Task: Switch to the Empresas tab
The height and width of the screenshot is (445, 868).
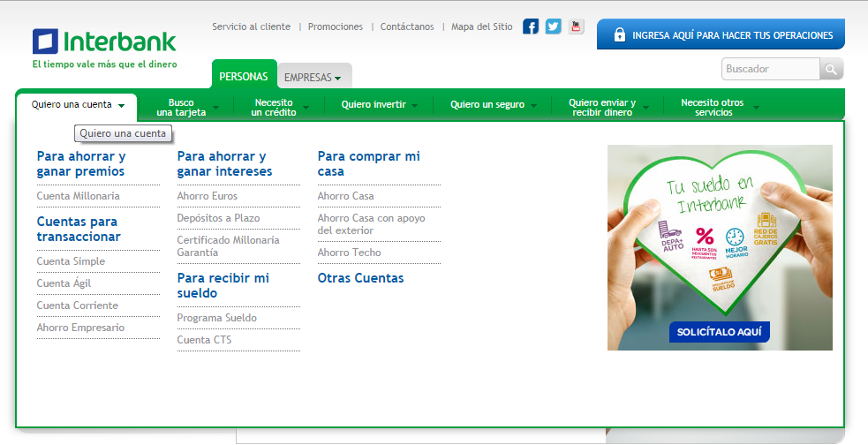Action: click(x=313, y=78)
